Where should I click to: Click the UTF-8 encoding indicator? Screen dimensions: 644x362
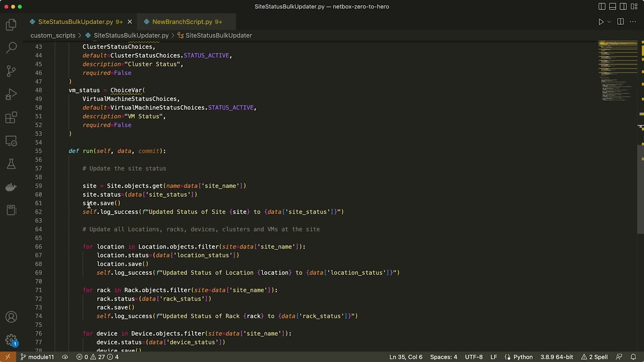tap(473, 356)
